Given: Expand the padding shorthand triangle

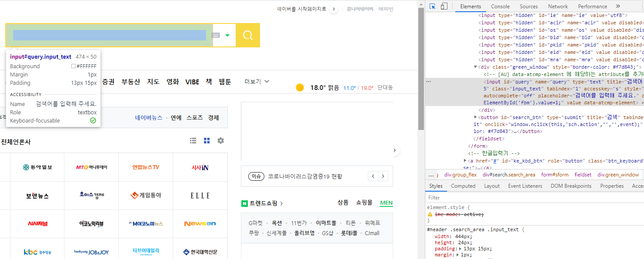Looking at the screenshot, I should pos(460,249).
